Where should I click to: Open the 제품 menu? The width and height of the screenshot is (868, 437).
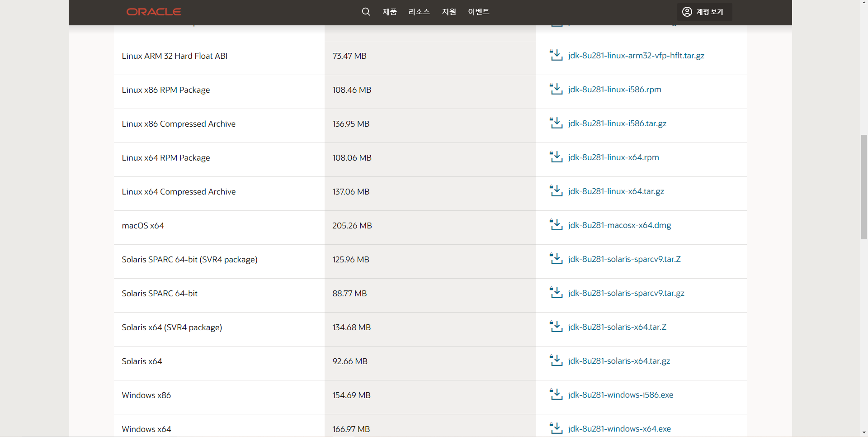click(390, 12)
